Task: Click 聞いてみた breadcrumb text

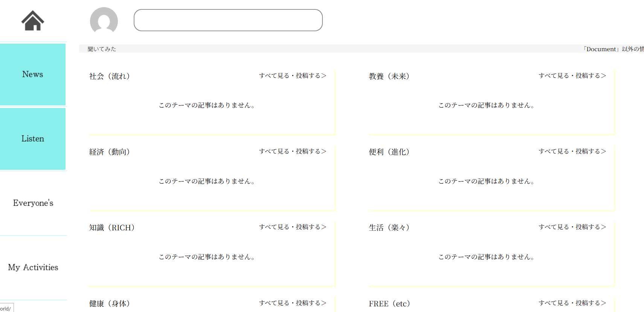Action: point(102,49)
